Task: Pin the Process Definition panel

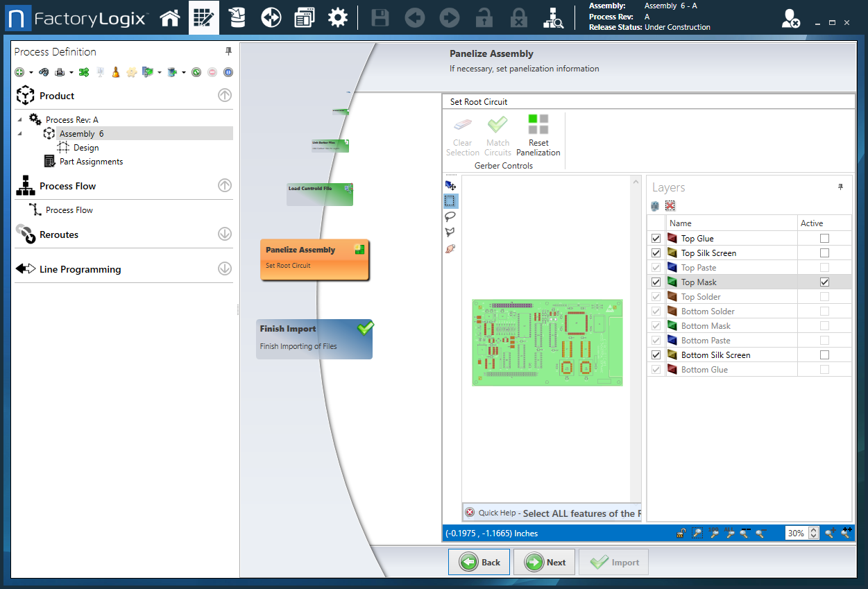Action: pyautogui.click(x=229, y=51)
